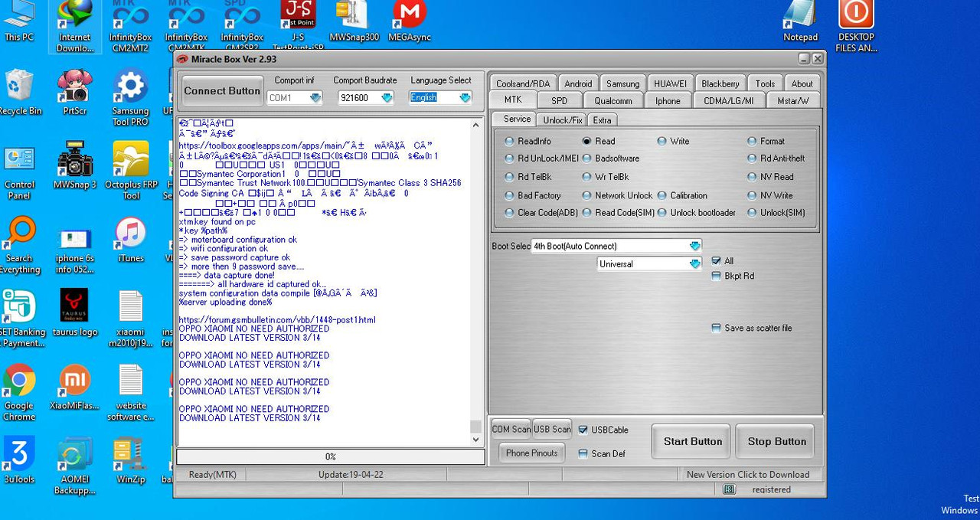Open the 3uTools desktop icon
The width and height of the screenshot is (980, 520).
[19, 461]
